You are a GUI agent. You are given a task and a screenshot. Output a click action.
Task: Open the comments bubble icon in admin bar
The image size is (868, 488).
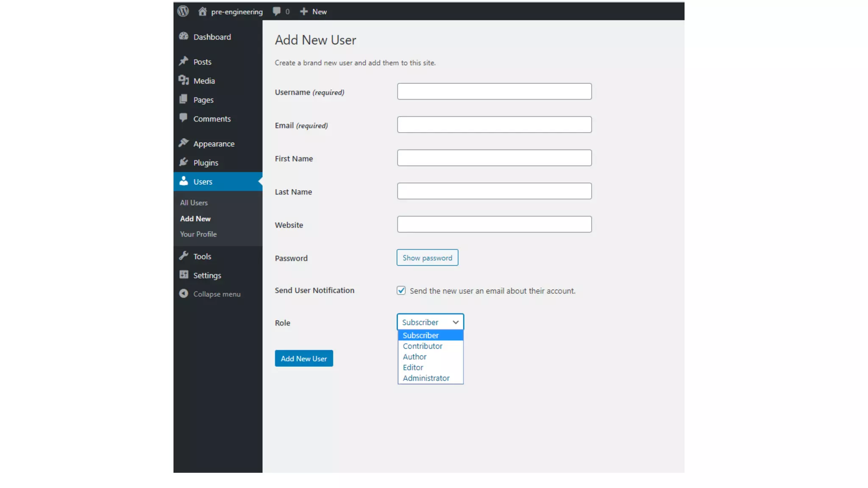pos(277,11)
